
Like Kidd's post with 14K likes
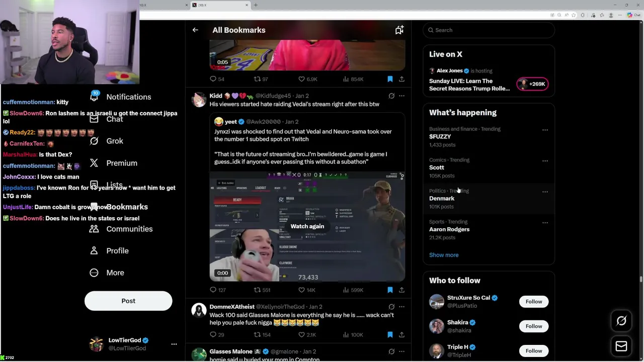click(306, 290)
